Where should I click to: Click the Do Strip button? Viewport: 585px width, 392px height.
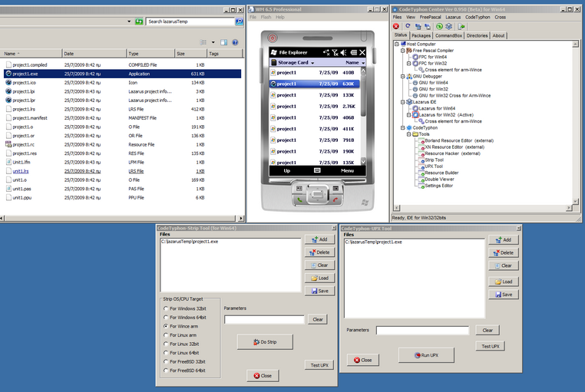(x=265, y=341)
